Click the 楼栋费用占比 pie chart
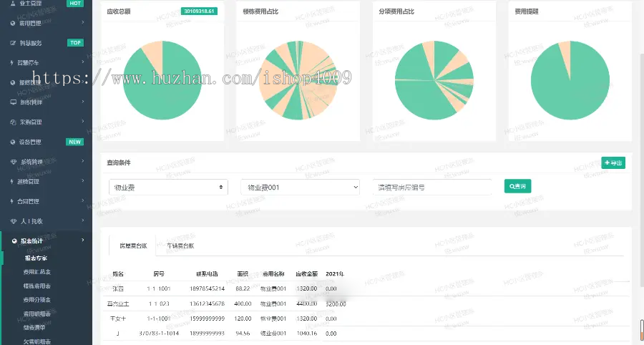644x345 pixels. pyautogui.click(x=298, y=80)
